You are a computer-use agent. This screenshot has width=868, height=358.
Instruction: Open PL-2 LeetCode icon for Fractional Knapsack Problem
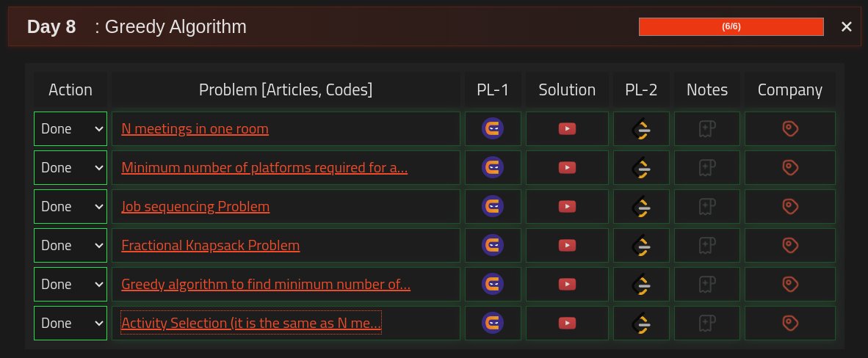click(641, 246)
